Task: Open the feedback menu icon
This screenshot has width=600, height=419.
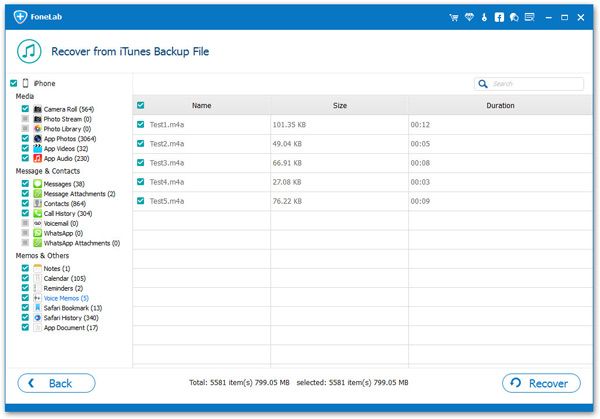Action: pyautogui.click(x=530, y=17)
